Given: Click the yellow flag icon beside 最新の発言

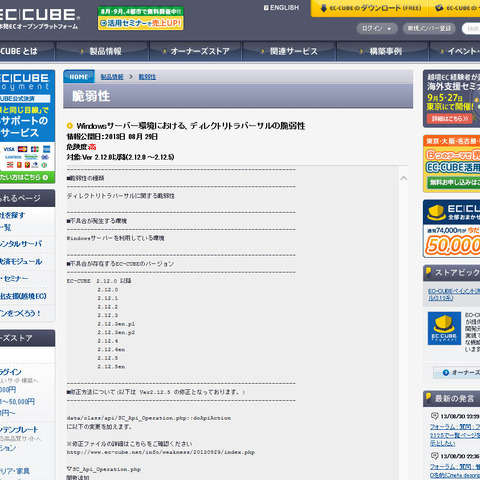Looking at the screenshot, I should [429, 398].
